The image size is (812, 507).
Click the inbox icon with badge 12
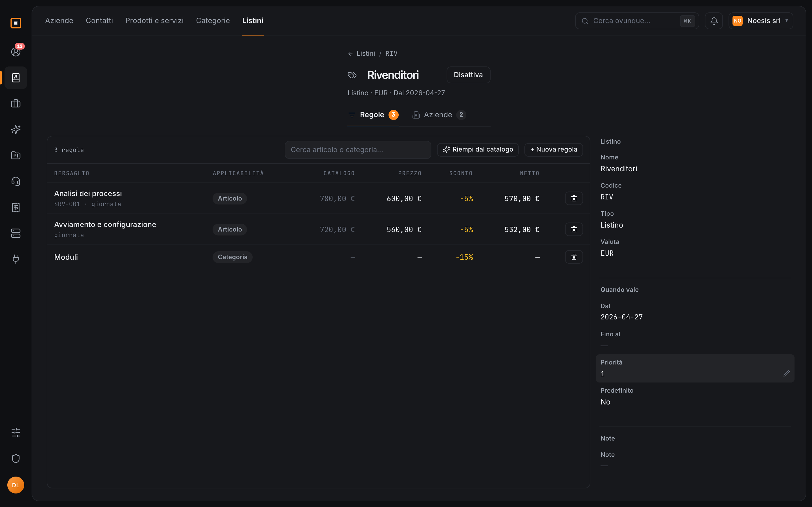[16, 52]
